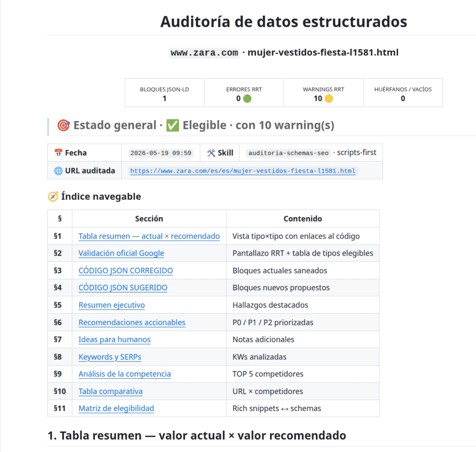This screenshot has height=452, width=476.
Task: Click the calendar icon next to Fecha
Action: (58, 153)
